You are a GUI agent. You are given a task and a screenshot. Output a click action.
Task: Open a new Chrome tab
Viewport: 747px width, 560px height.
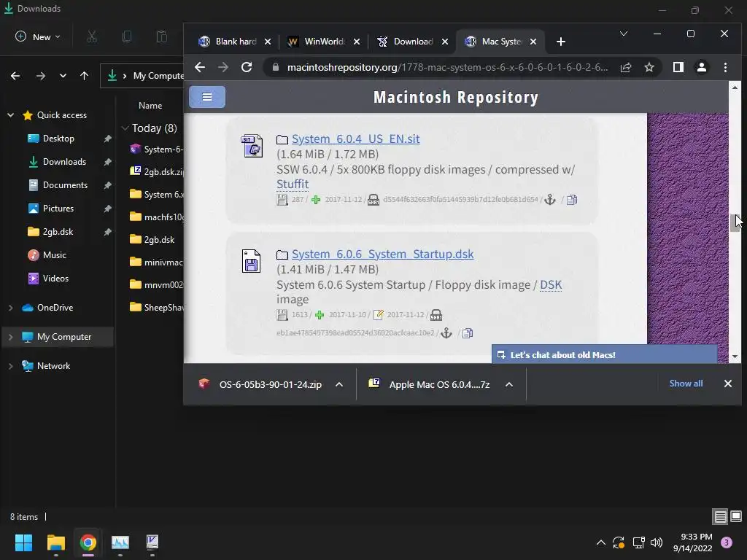click(x=561, y=42)
